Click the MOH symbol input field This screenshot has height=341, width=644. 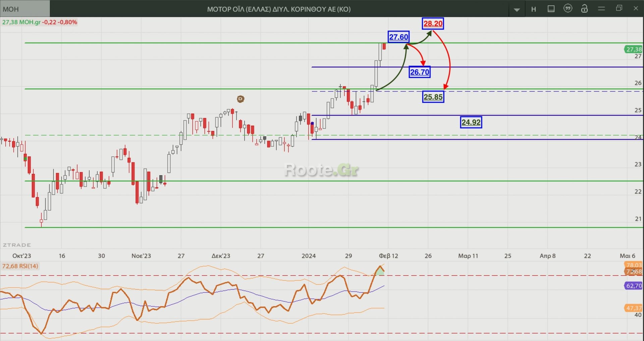[x=25, y=9]
